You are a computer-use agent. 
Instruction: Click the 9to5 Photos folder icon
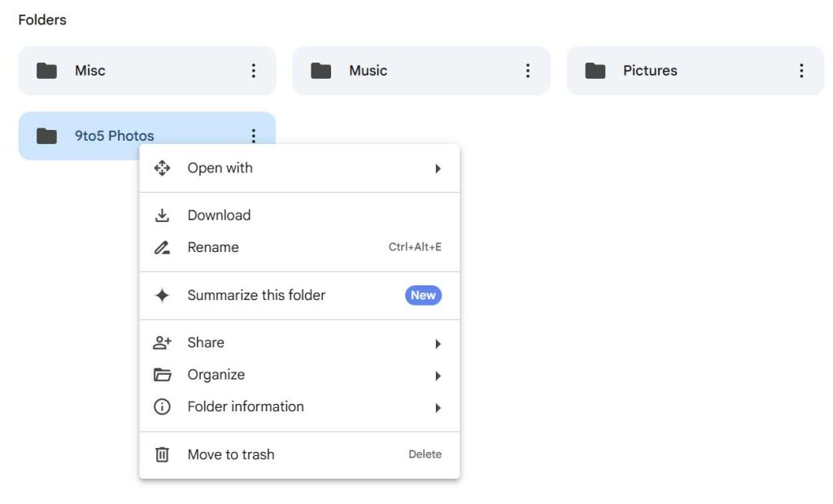46,136
